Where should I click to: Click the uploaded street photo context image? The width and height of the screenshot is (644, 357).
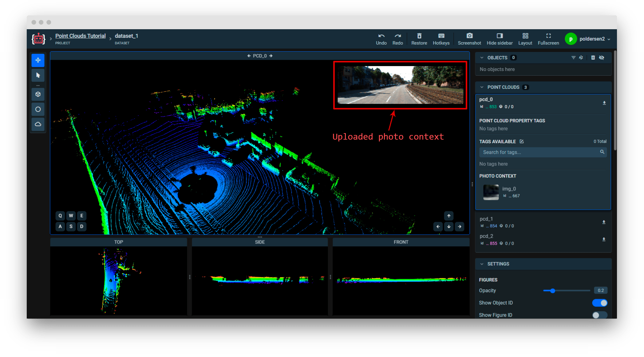(x=400, y=85)
